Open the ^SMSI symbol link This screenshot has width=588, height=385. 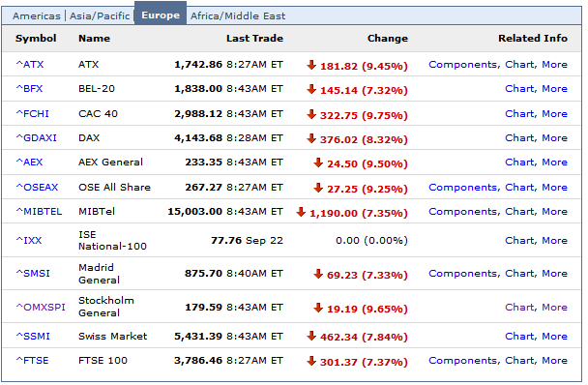click(33, 274)
